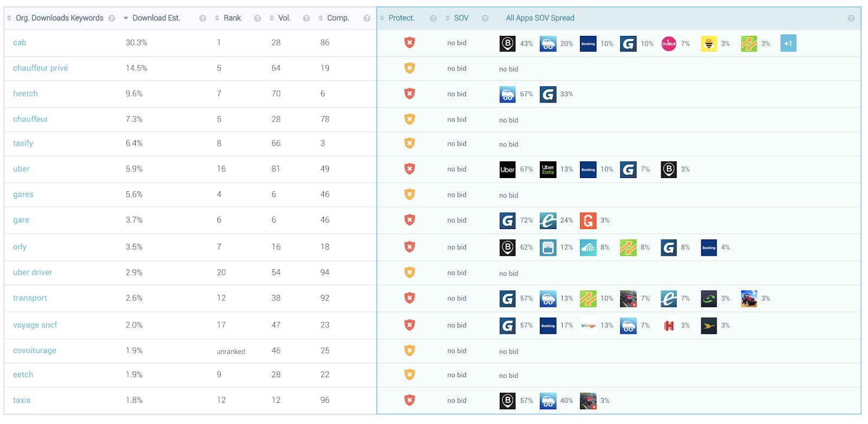Image resolution: width=868 pixels, height=424 pixels.
Task: Click help icon next to Download Est.
Action: click(x=203, y=18)
